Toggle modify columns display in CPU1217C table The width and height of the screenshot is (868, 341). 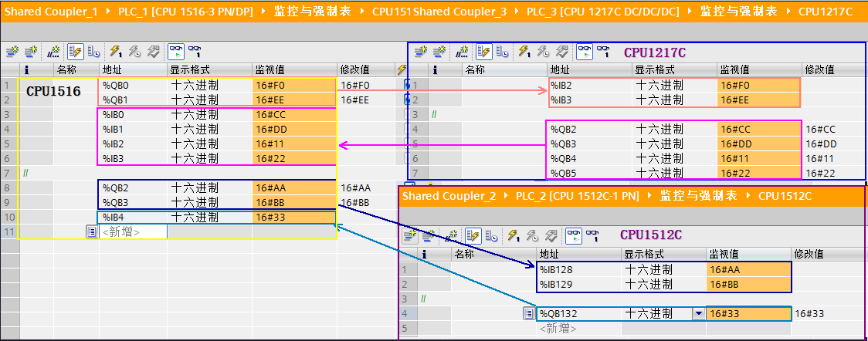click(x=484, y=52)
